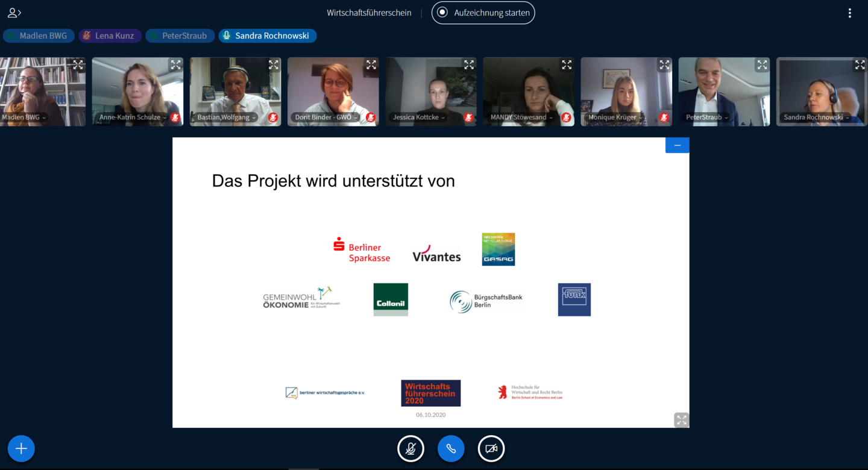Click the Berliner Sparkasse logo text
868x470 pixels.
point(369,252)
